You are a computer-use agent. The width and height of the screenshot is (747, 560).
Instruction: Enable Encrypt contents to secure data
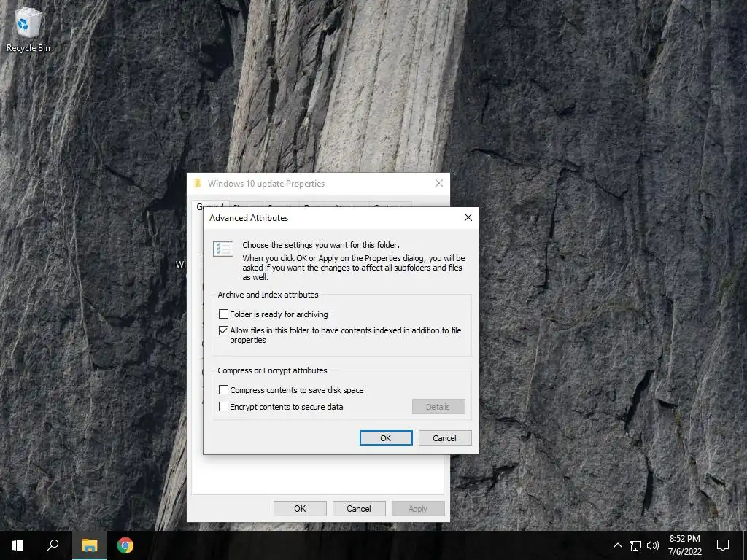click(223, 407)
